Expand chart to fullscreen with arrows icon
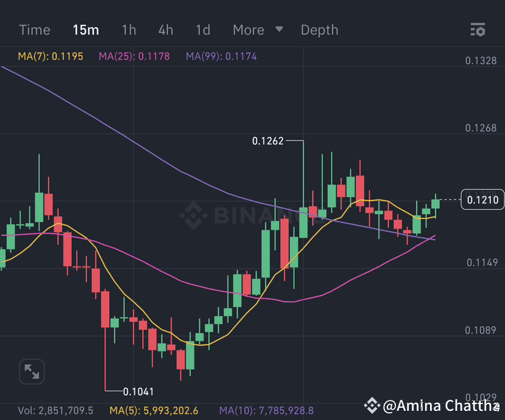 pos(32,371)
